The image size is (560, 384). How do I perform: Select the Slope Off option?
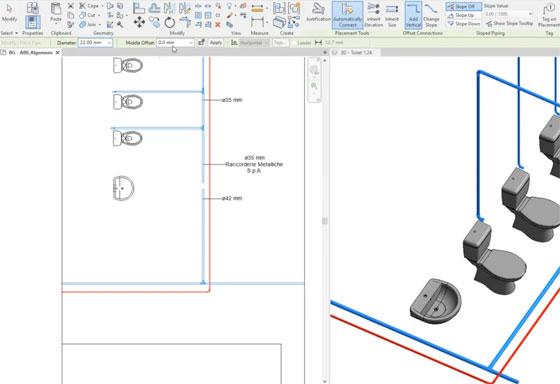464,6
